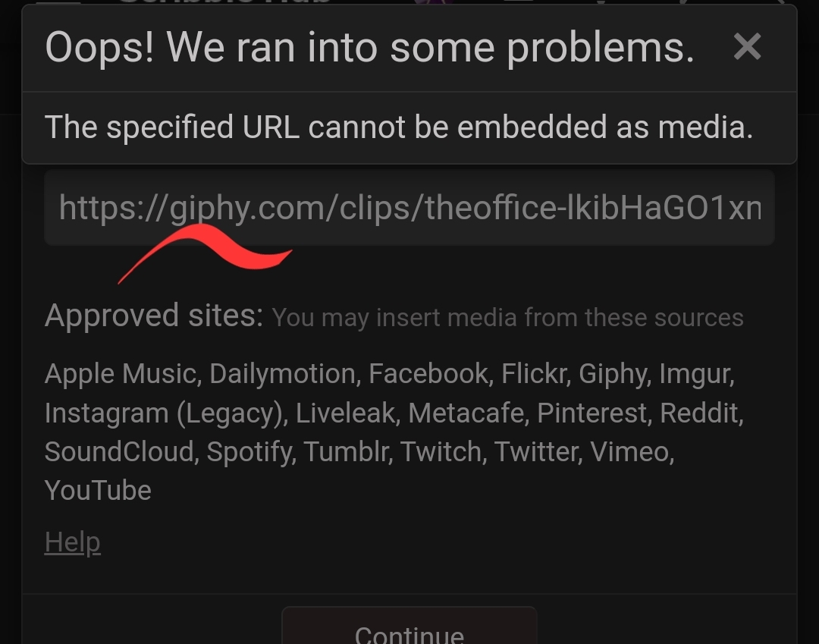Click the 'Approved sites:' heading
This screenshot has height=644, width=819.
coord(154,316)
